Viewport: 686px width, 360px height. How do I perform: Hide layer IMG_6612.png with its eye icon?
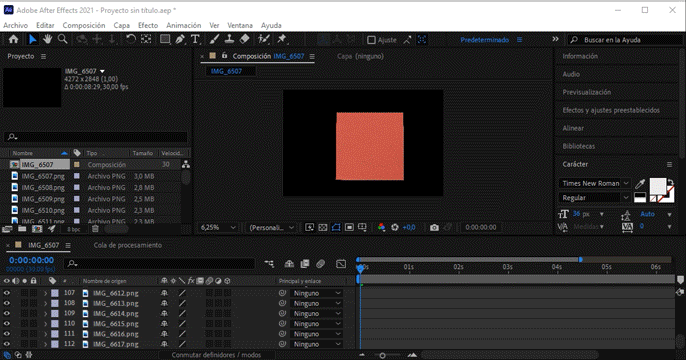[7, 293]
